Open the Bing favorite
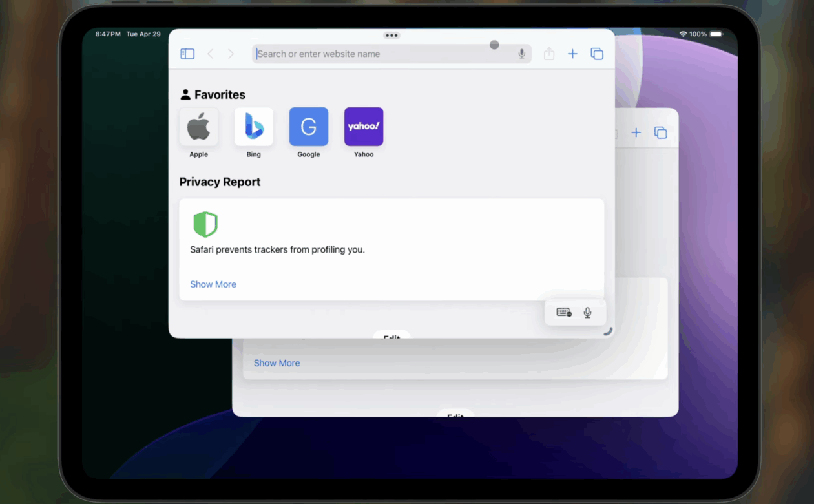814x504 pixels. coord(253,127)
